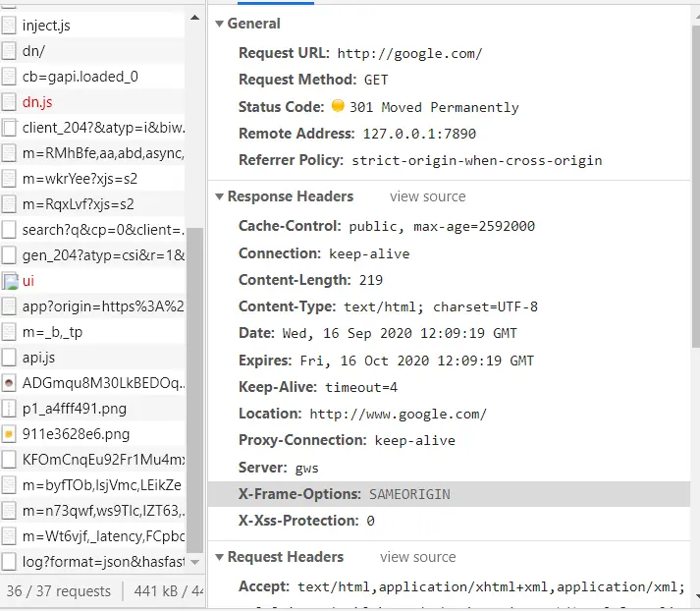
Task: Click the image icon next to ui request
Action: 10,281
